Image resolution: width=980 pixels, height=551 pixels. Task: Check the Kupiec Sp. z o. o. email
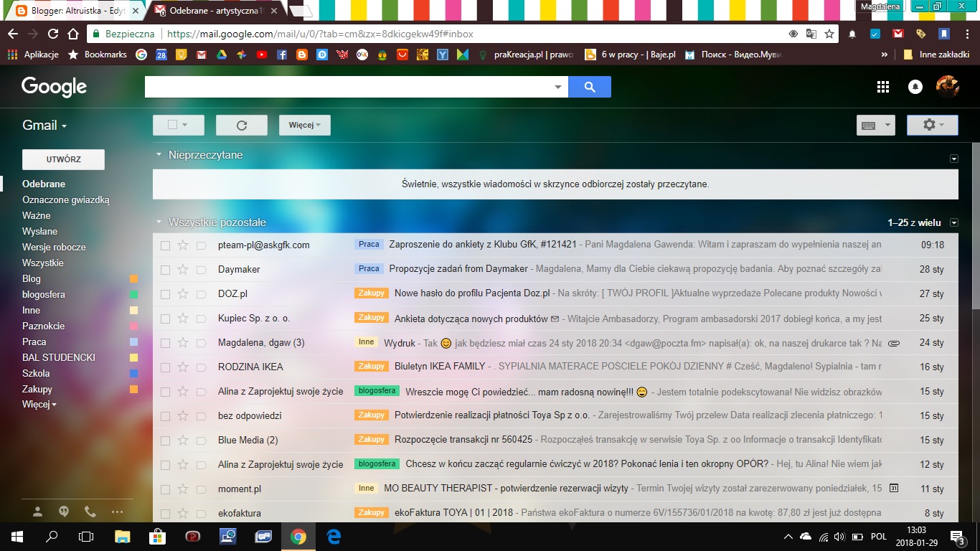coord(165,319)
